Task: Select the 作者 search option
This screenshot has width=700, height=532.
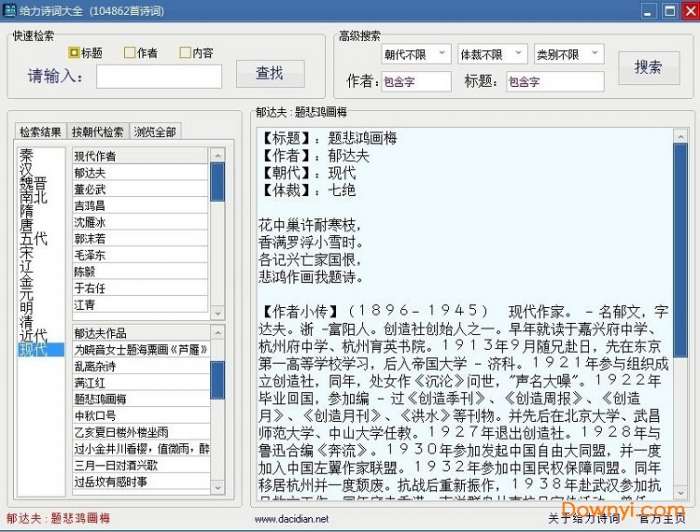Action: [x=141, y=53]
